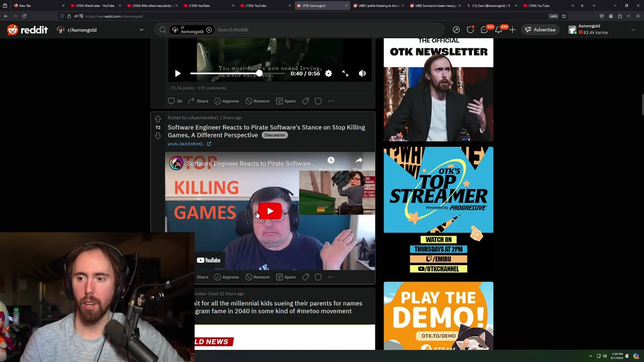This screenshot has width=644, height=362.
Task: Upvote the Software Engineer Reacts post
Action: coord(158,119)
